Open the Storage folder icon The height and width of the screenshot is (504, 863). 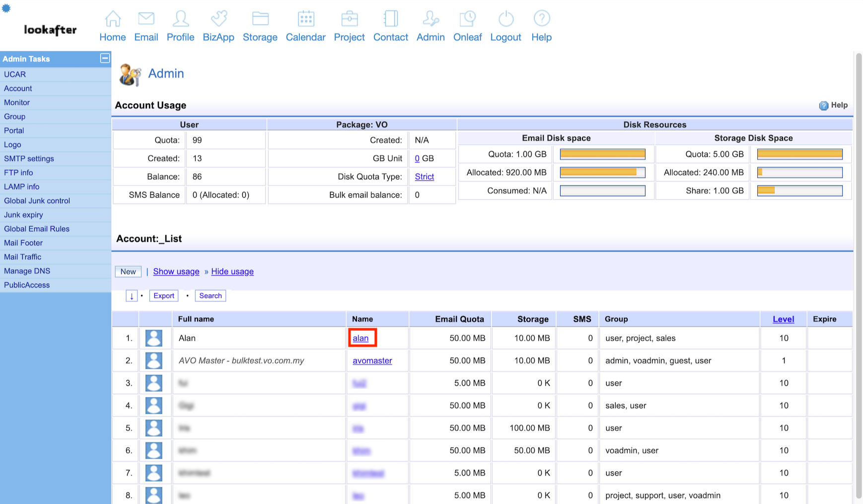coord(260,19)
